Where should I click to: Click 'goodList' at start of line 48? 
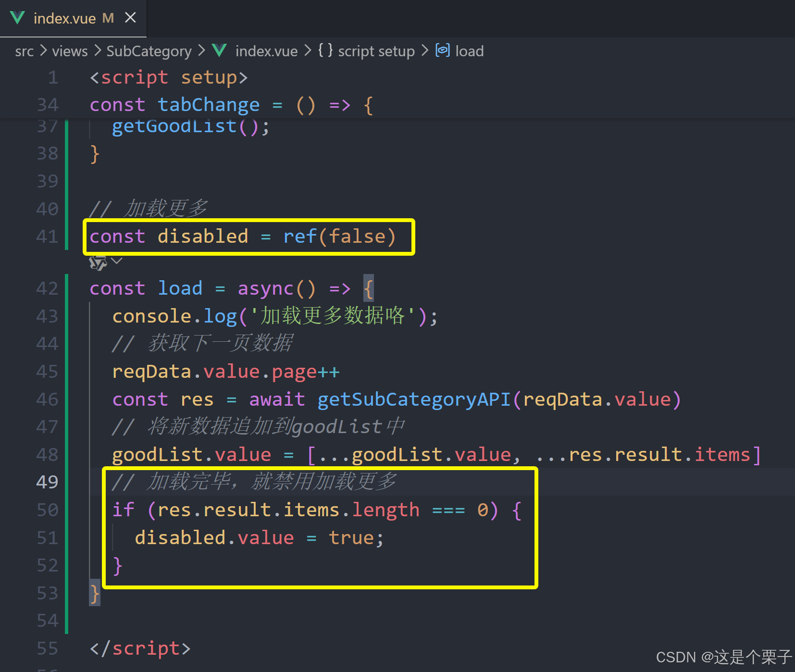[x=157, y=455]
